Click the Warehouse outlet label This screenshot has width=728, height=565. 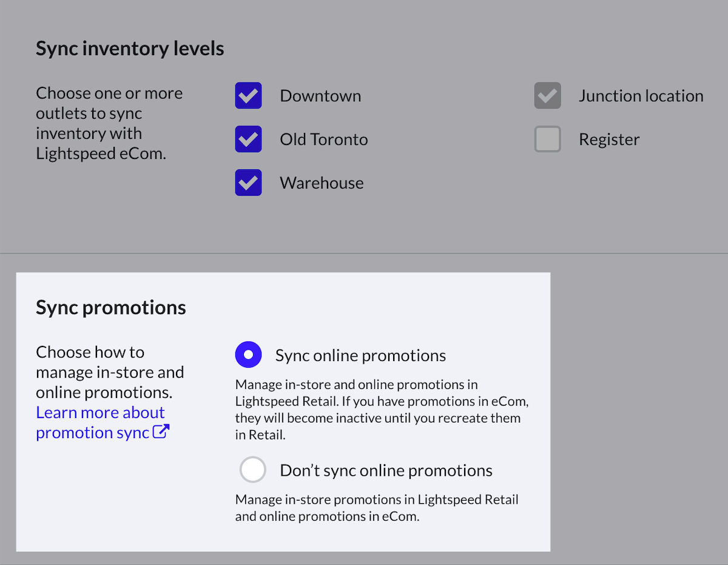click(x=322, y=183)
